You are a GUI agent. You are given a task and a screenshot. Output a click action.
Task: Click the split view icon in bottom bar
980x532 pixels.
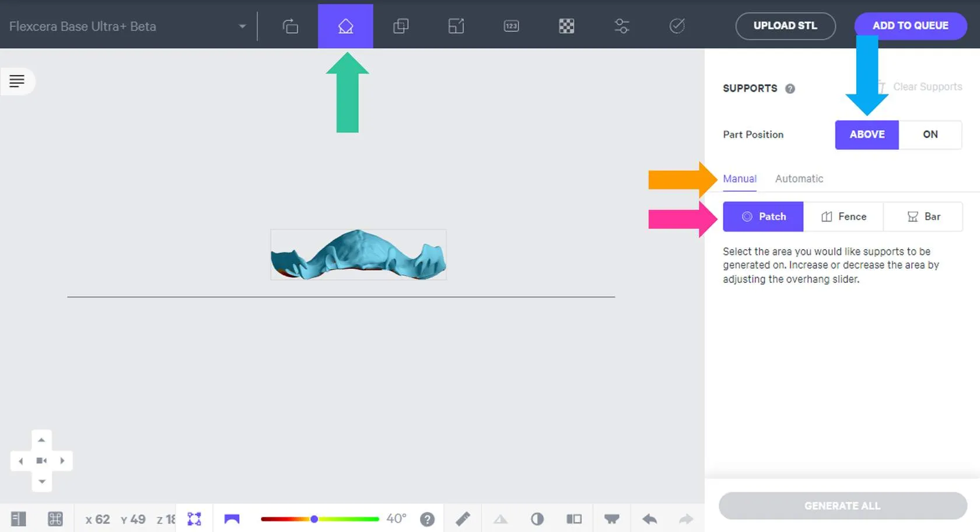(574, 519)
